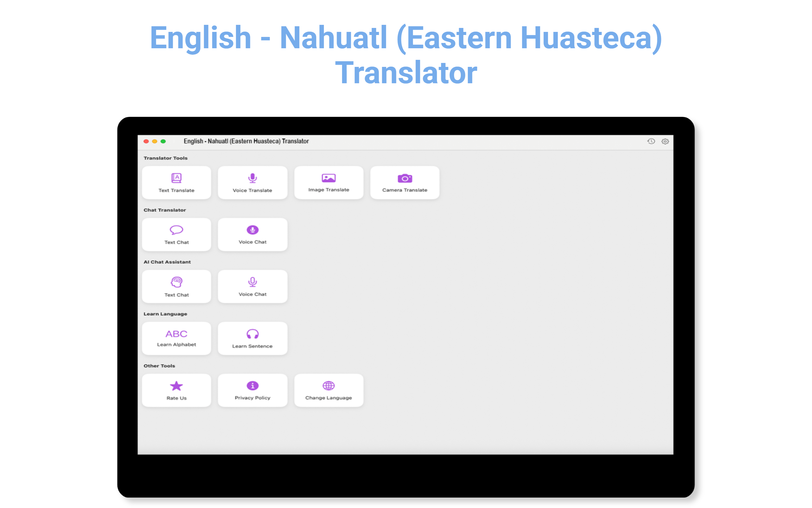Open the Learn Alphabet ABC card

coord(176,338)
